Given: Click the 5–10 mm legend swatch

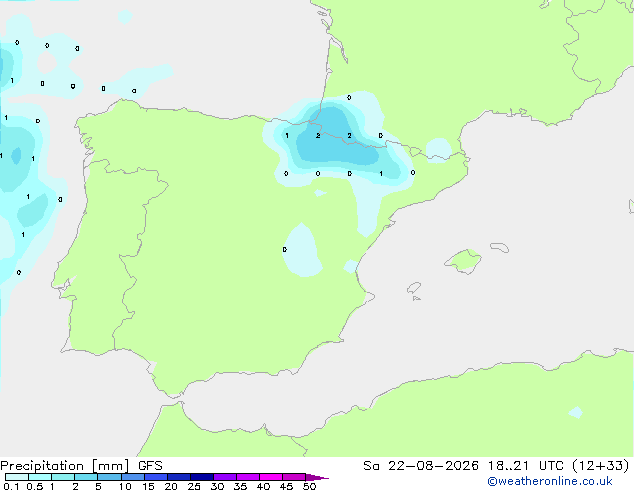Looking at the screenshot, I should [109, 477].
